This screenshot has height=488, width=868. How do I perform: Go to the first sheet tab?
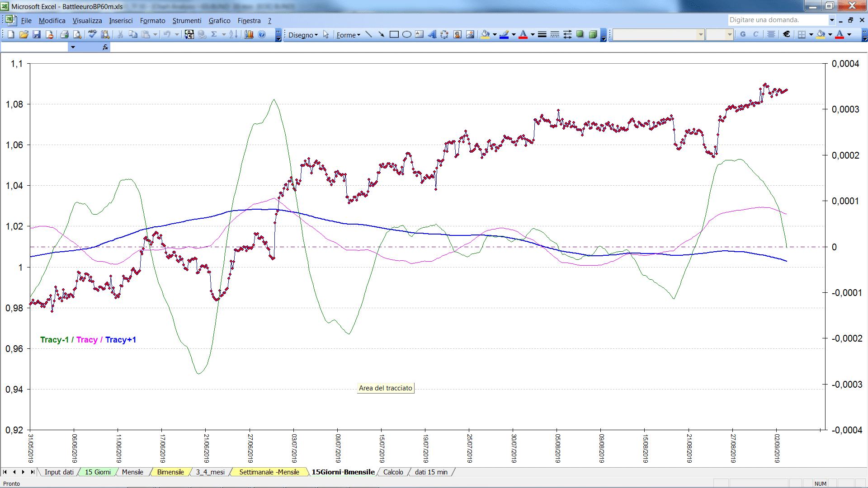tap(5, 472)
